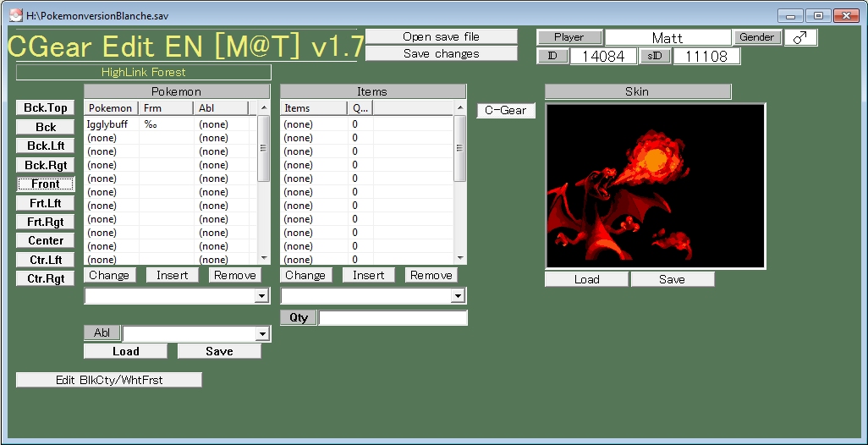Viewport: 868px width, 445px height.
Task: Click the ID label button
Action: [x=552, y=56]
